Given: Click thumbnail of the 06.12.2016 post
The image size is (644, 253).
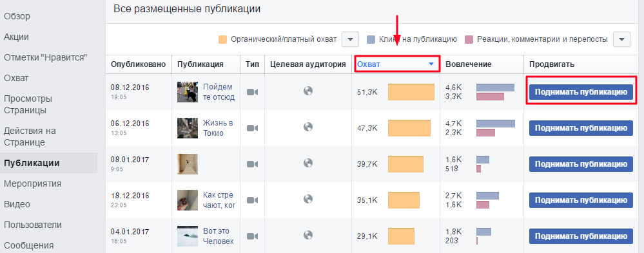Looking at the screenshot, I should click(188, 128).
